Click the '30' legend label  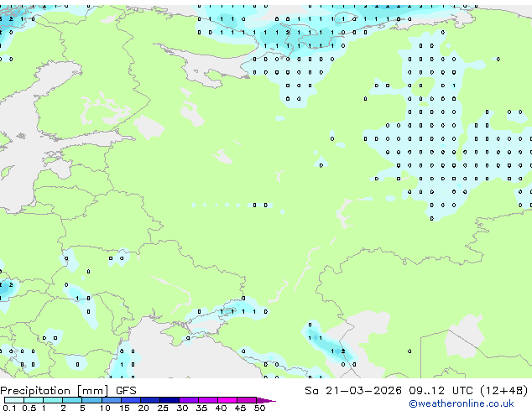tap(182, 408)
